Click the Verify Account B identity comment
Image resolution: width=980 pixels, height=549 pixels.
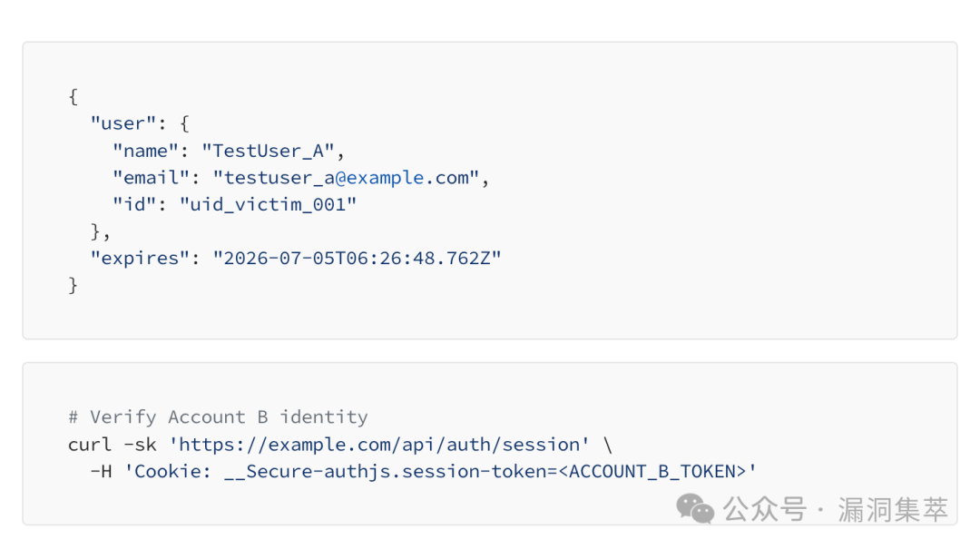pos(229,417)
